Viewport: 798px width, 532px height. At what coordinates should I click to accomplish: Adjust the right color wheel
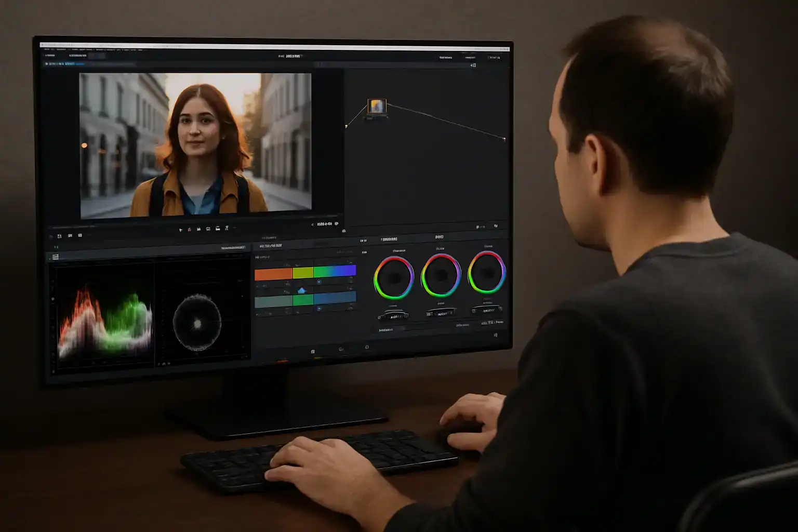487,272
